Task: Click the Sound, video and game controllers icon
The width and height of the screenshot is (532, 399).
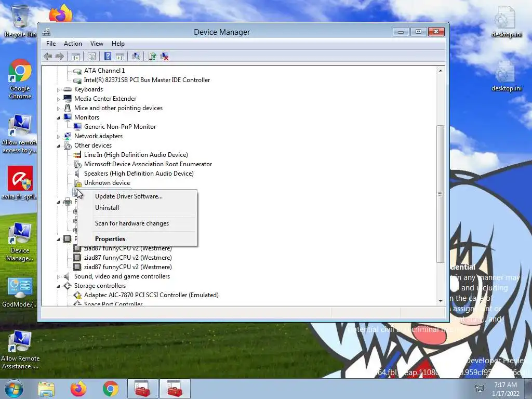Action: pyautogui.click(x=68, y=276)
